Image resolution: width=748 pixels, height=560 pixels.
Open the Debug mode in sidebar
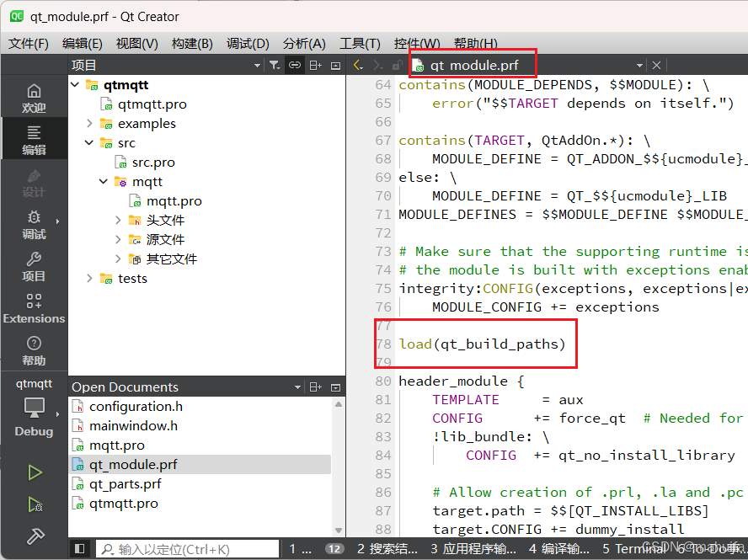point(34,225)
